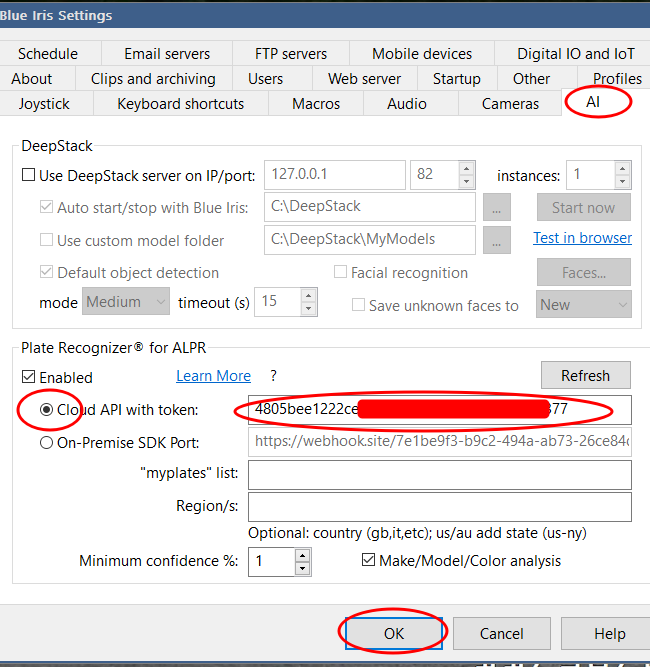Increase timeout seconds up arrow
650x667 pixels.
[309, 295]
